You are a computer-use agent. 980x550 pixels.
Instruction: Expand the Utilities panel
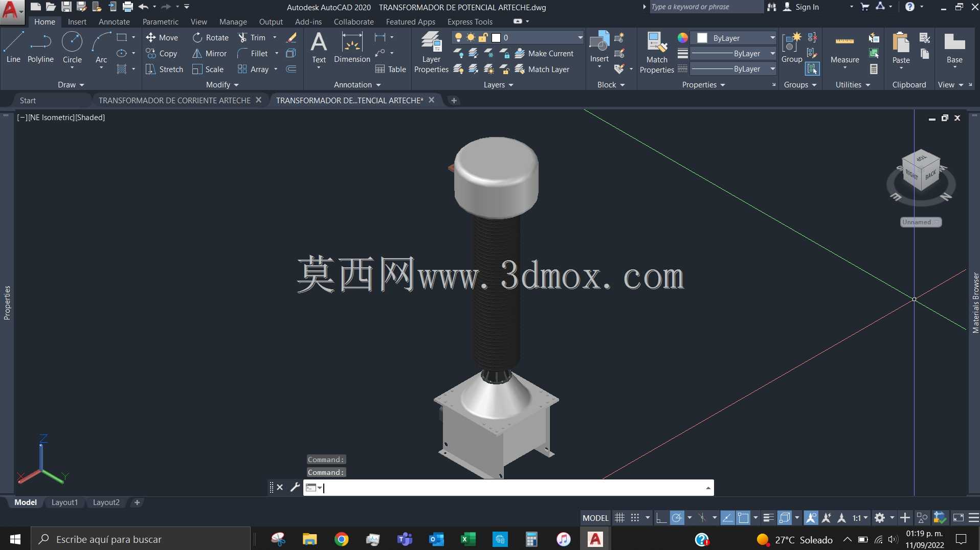(853, 84)
